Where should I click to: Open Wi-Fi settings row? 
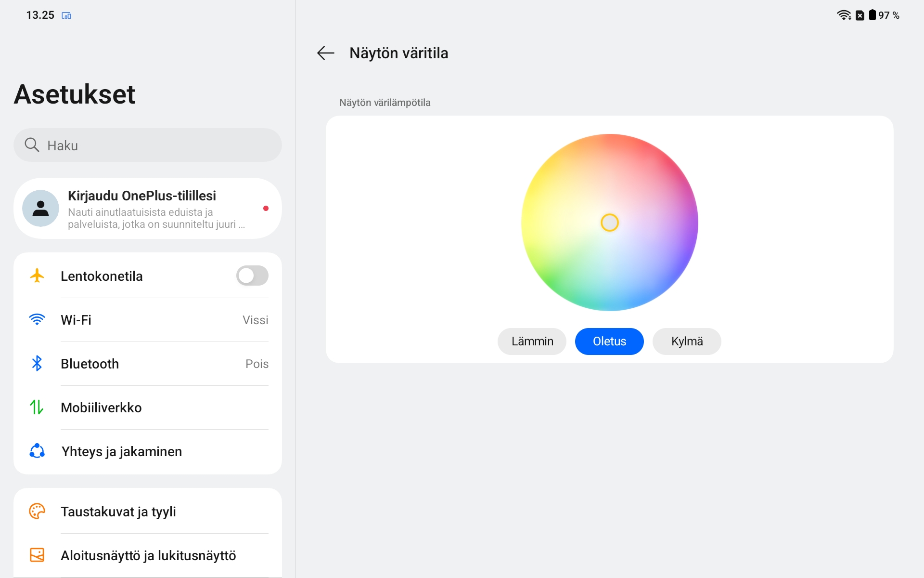(x=148, y=319)
